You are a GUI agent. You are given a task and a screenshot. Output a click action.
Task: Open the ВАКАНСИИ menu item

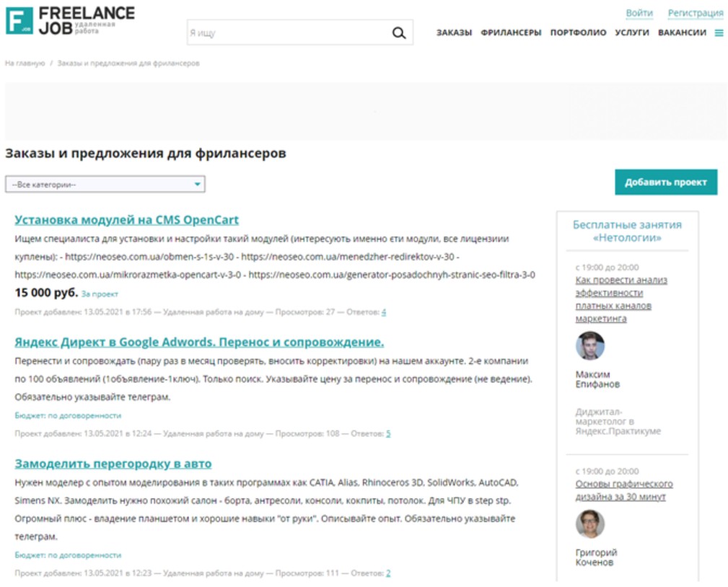(x=682, y=32)
